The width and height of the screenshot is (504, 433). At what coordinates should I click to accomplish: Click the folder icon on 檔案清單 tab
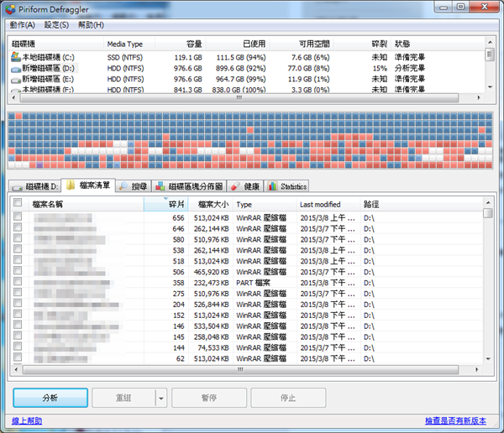click(x=71, y=185)
